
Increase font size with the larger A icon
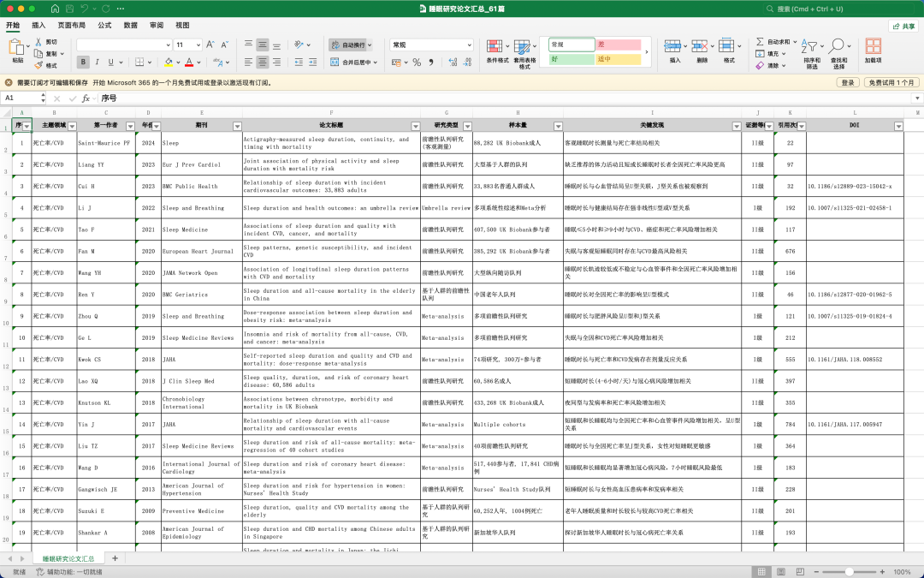[x=211, y=45]
